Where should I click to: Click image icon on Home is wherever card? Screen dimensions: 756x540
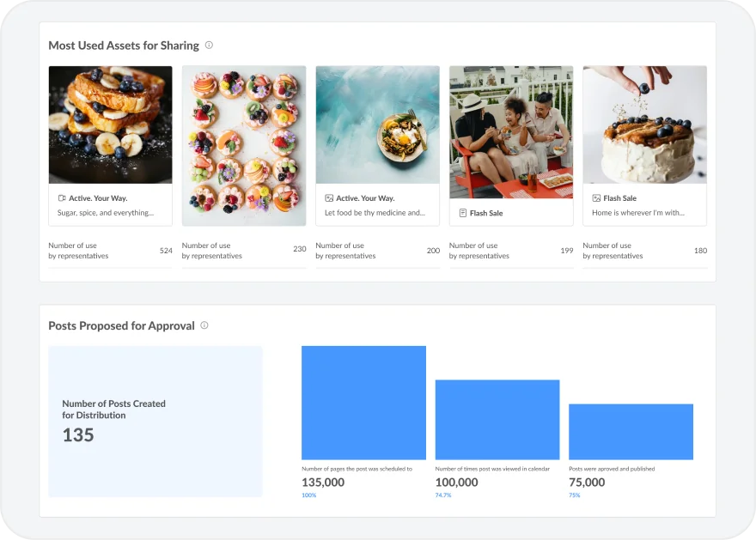pyautogui.click(x=596, y=198)
